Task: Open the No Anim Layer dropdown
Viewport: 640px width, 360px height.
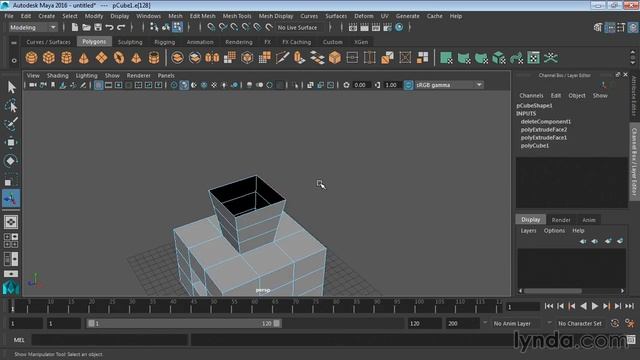Action: tap(518, 323)
